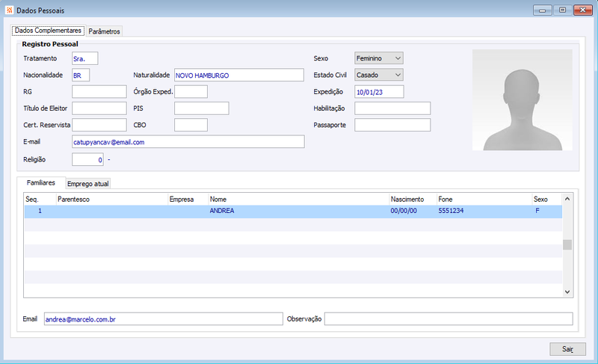
Task: Focus the Expedição date field 10/01/23
Action: (x=379, y=92)
